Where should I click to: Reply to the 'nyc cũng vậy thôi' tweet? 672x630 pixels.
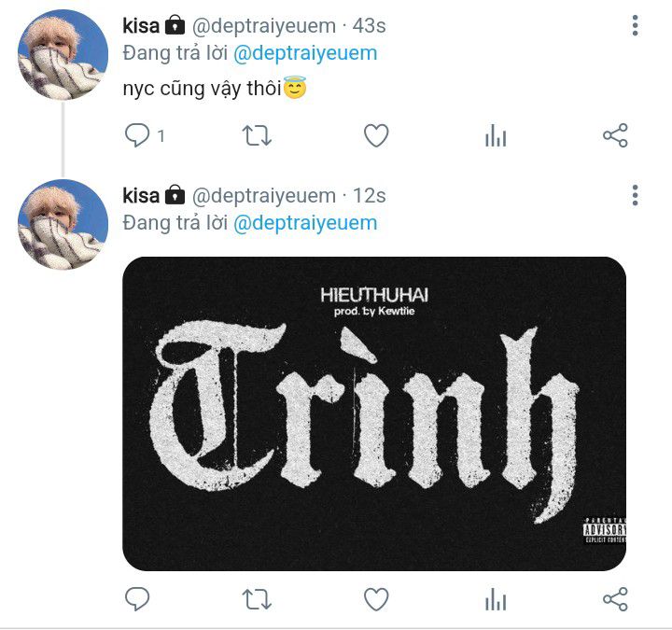pos(137,135)
